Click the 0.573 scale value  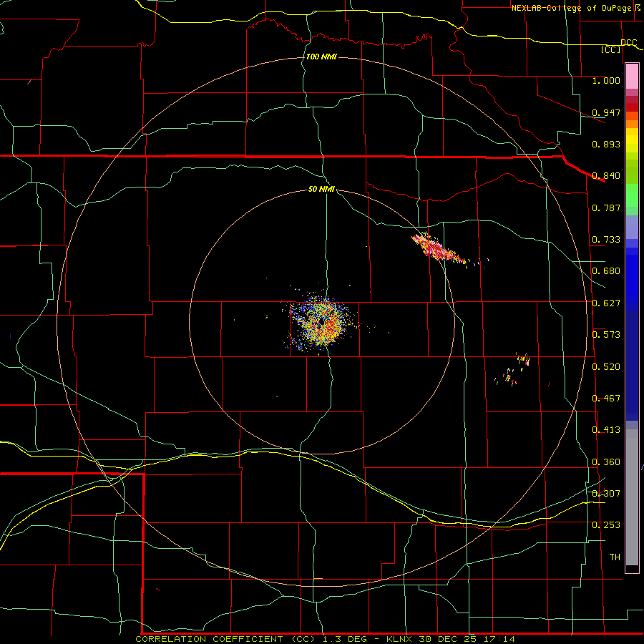(x=606, y=334)
